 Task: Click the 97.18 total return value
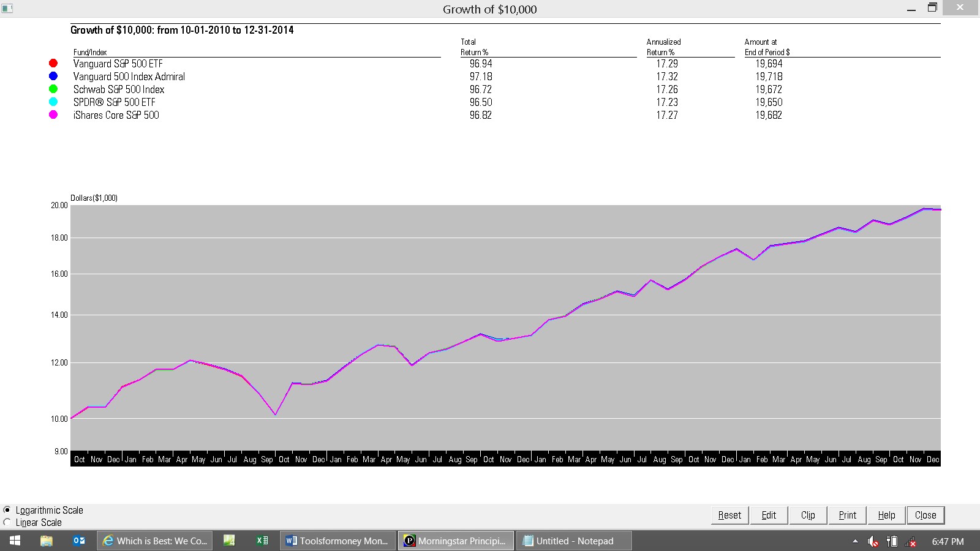[481, 77]
